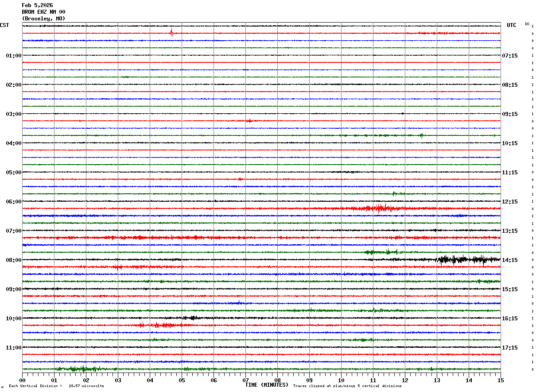Select the 02:00 CST time label
Screen dimensions: 536x392
pos(14,85)
